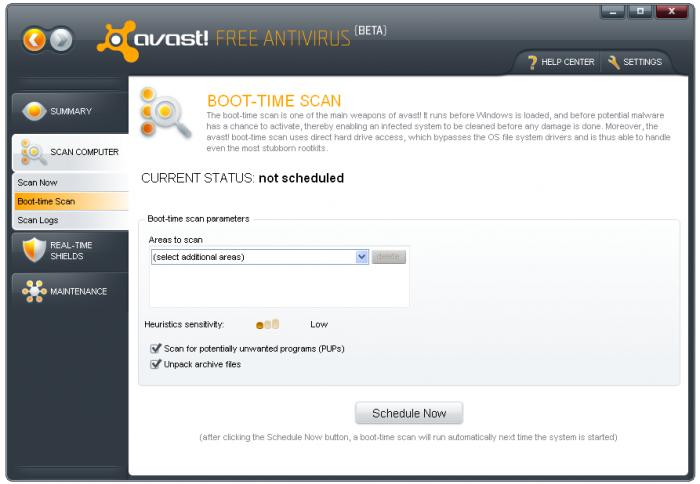Go back with the orange arrow button
This screenshot has height=484, width=700.
click(x=34, y=40)
